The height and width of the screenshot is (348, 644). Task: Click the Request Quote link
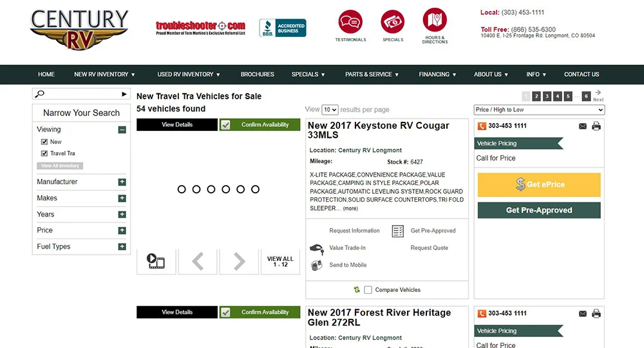pos(429,247)
